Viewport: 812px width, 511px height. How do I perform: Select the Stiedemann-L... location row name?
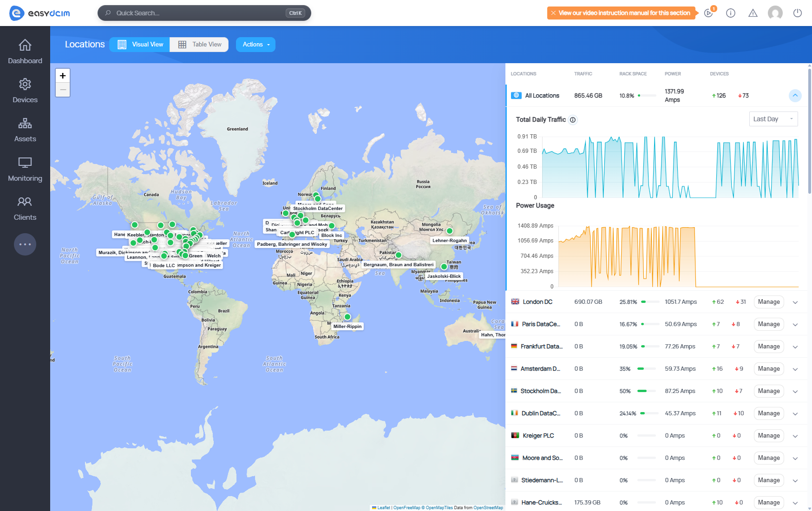pyautogui.click(x=542, y=480)
